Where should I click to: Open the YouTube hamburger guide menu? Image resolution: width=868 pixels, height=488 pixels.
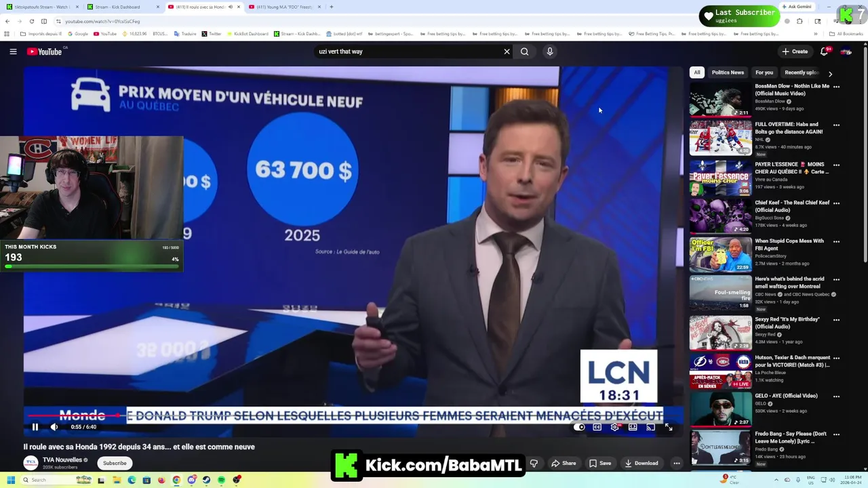tap(13, 52)
